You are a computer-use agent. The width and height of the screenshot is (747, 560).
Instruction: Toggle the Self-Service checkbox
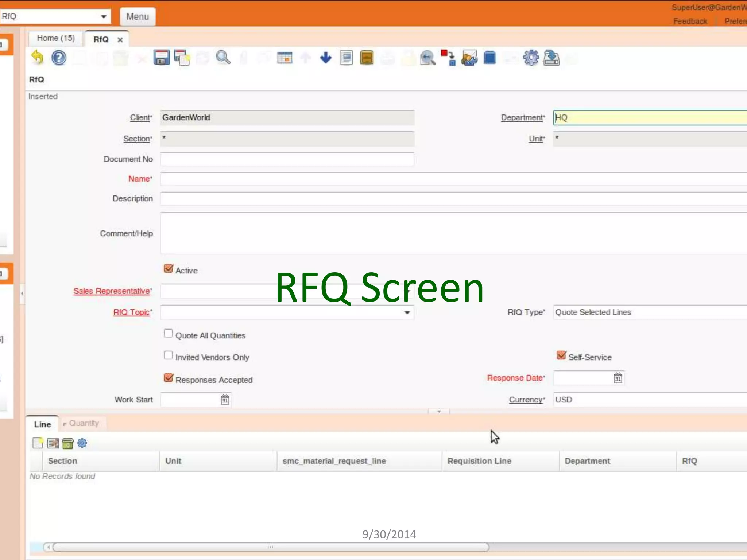561,355
